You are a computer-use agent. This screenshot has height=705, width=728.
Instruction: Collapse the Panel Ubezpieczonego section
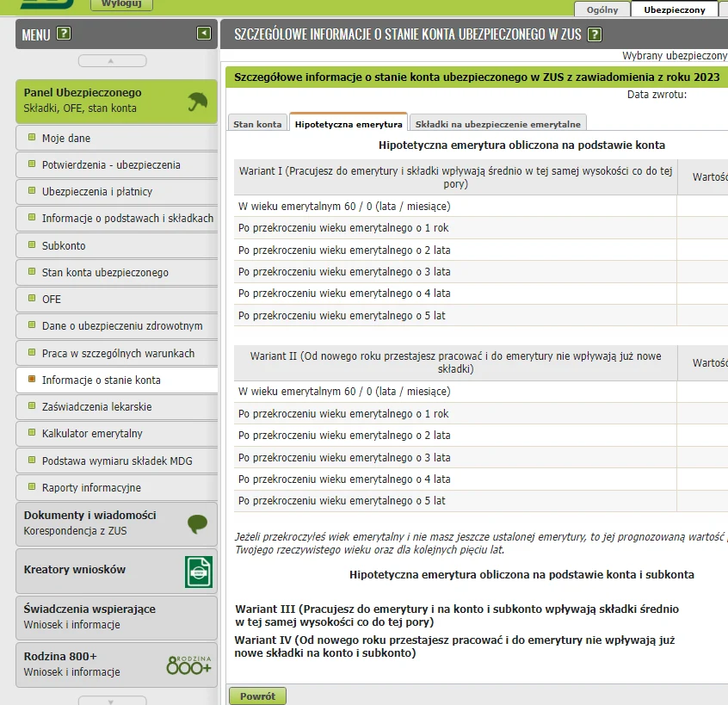coord(83,100)
